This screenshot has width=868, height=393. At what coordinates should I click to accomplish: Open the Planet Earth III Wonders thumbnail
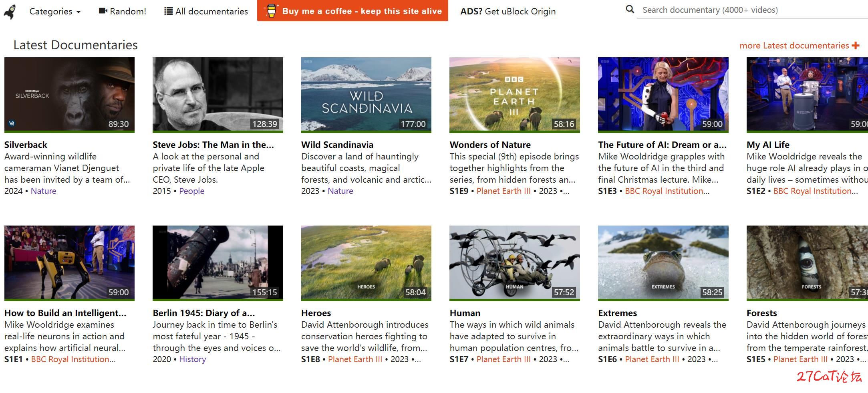pos(515,95)
